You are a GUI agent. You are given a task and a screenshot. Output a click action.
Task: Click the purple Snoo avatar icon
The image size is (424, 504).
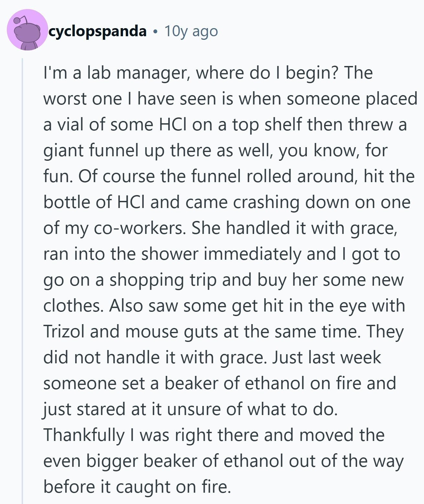pyautogui.click(x=28, y=30)
